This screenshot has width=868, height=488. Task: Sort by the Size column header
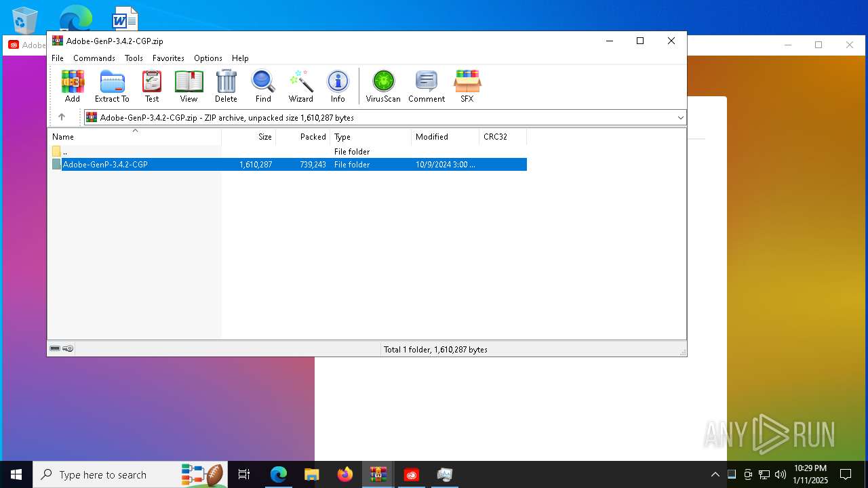pyautogui.click(x=249, y=136)
